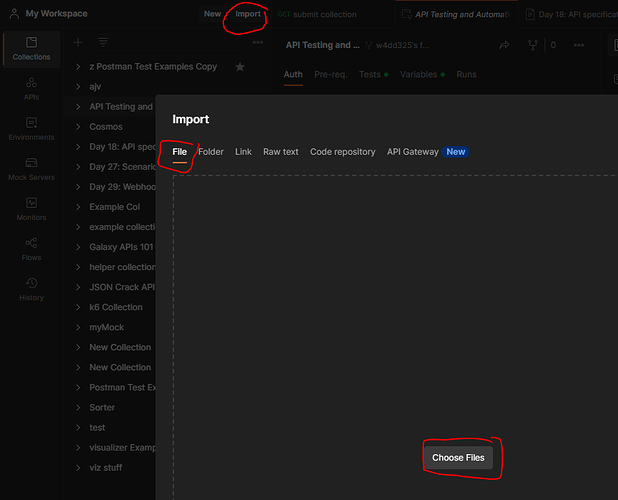Expand the myMock collection chevron
This screenshot has width=618, height=500.
(x=78, y=327)
